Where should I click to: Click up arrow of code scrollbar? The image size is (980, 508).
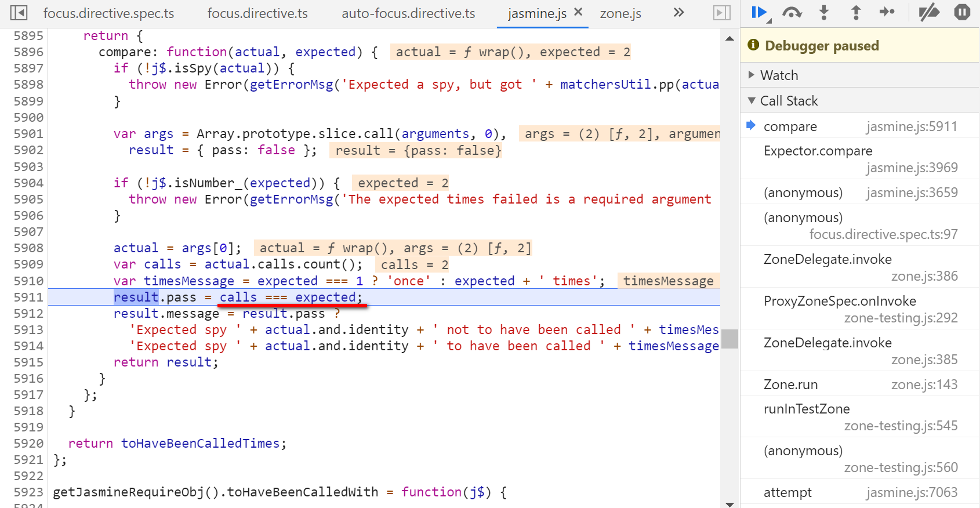(x=729, y=38)
